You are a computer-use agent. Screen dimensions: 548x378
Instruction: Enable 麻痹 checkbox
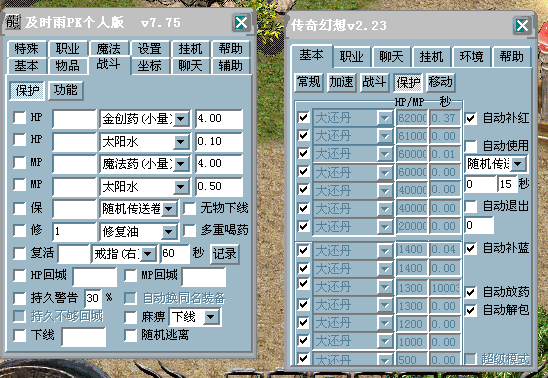[x=130, y=317]
